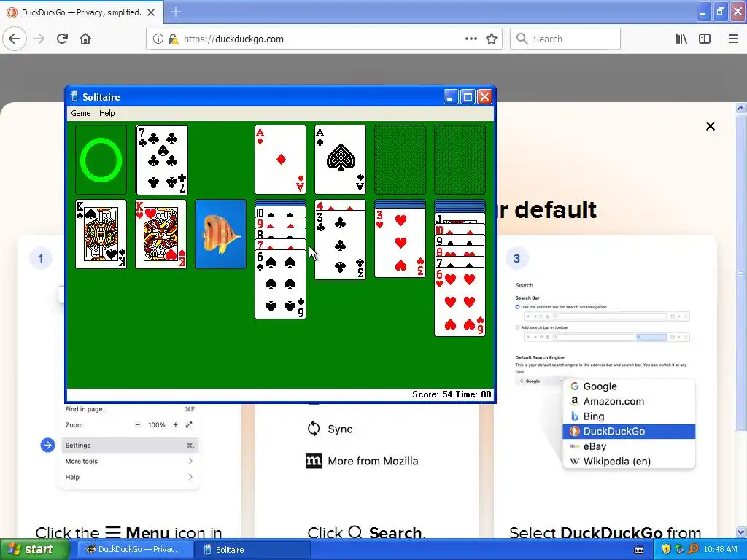Bookmark this page with the star
747x560 pixels.
492,39
